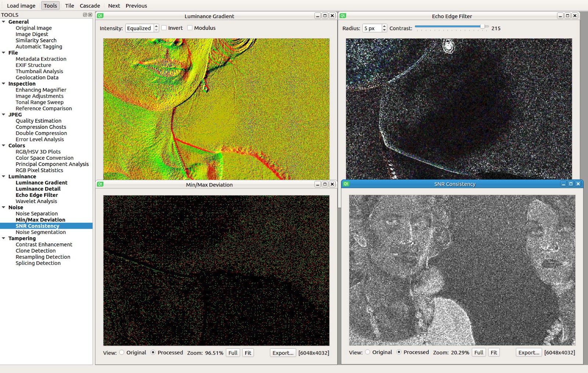588x373 pixels.
Task: Click the Qt icon on SNR Consistency window
Action: [x=346, y=184]
